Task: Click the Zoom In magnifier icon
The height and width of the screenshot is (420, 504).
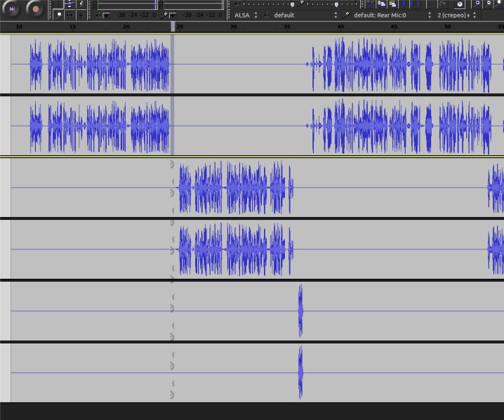Action: [477, 4]
